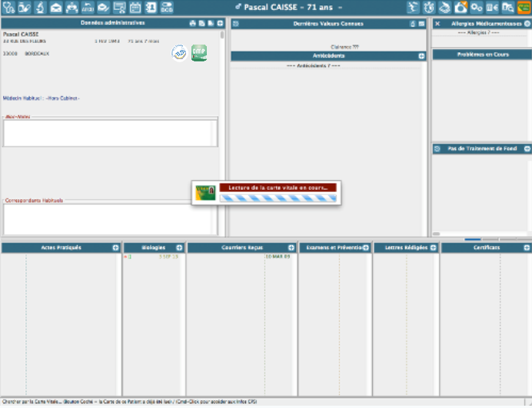Click the Médecin Habituel Hors Cabinet link
This screenshot has width=532, height=408.
pos(42,98)
